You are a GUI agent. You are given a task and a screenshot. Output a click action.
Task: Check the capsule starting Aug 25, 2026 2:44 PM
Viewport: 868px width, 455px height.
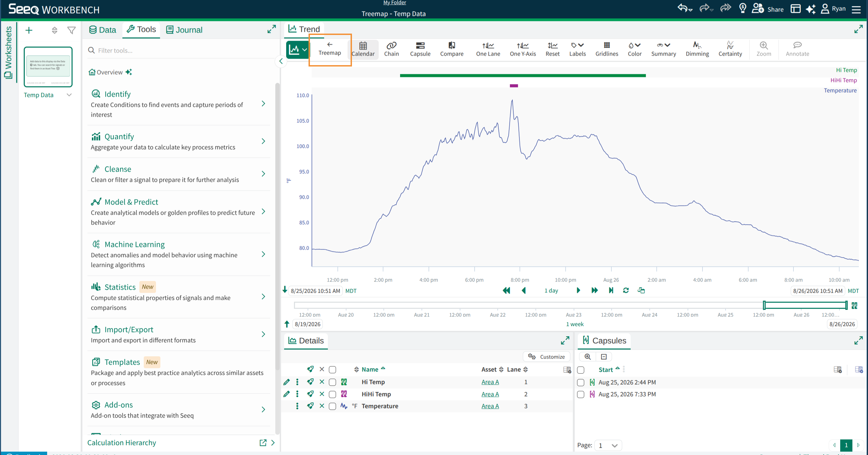point(580,382)
